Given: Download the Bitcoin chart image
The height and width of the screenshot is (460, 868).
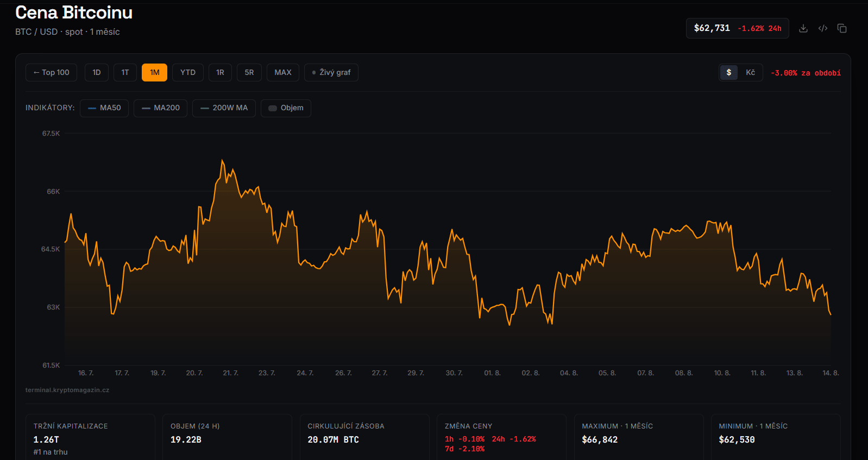Looking at the screenshot, I should [x=803, y=28].
